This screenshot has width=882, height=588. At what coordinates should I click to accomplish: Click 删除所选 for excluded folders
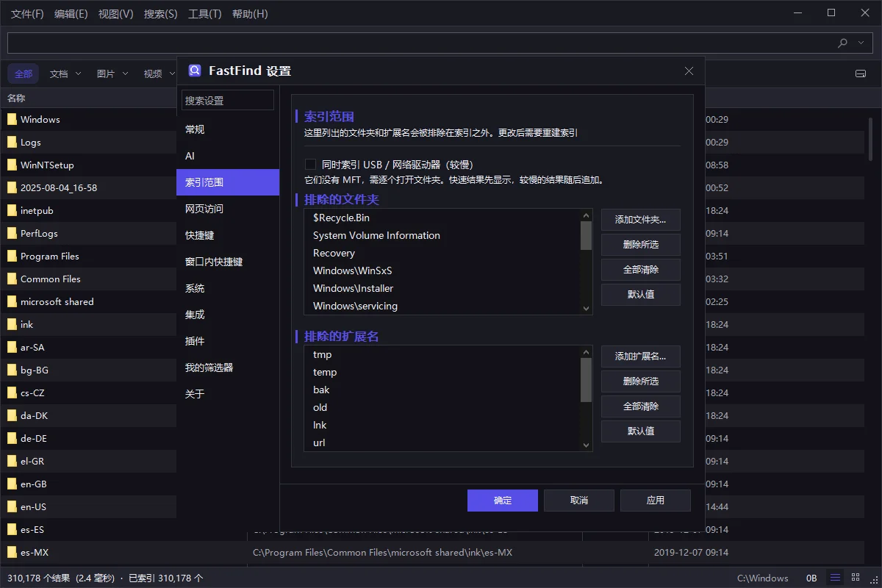pos(641,245)
